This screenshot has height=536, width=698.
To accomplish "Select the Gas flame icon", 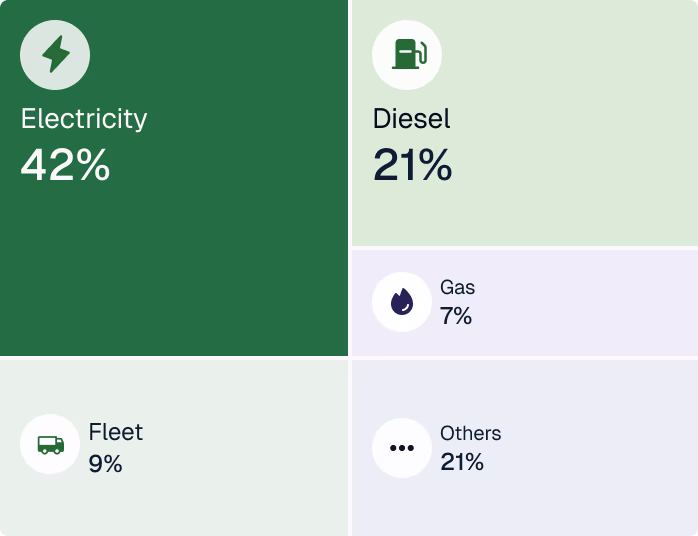I will (x=402, y=302).
